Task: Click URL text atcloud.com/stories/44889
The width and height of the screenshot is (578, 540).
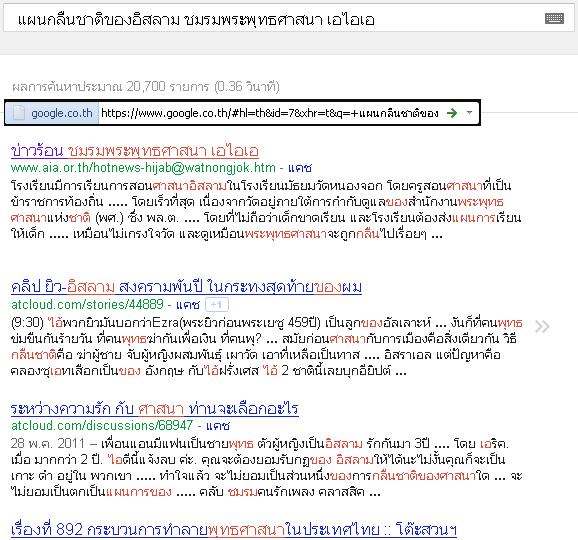Action: tap(87, 304)
